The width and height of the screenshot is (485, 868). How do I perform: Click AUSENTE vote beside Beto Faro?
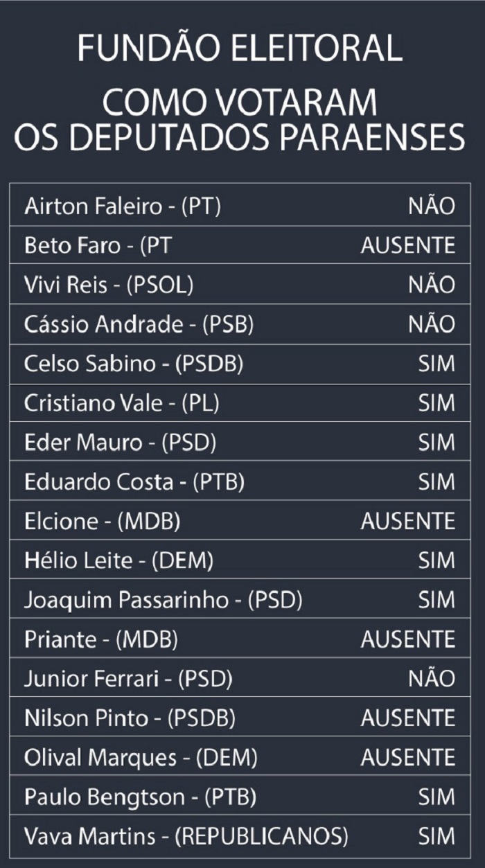(x=407, y=246)
